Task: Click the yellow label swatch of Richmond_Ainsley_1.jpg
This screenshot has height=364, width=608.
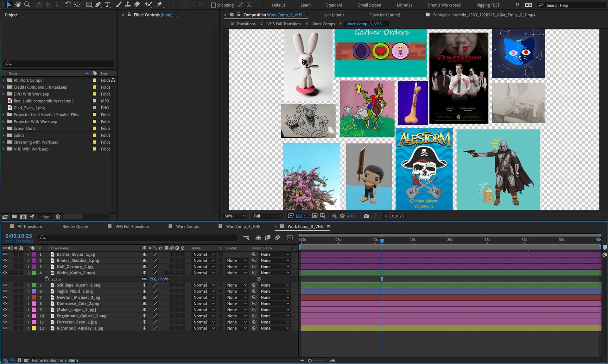Action: click(x=34, y=328)
